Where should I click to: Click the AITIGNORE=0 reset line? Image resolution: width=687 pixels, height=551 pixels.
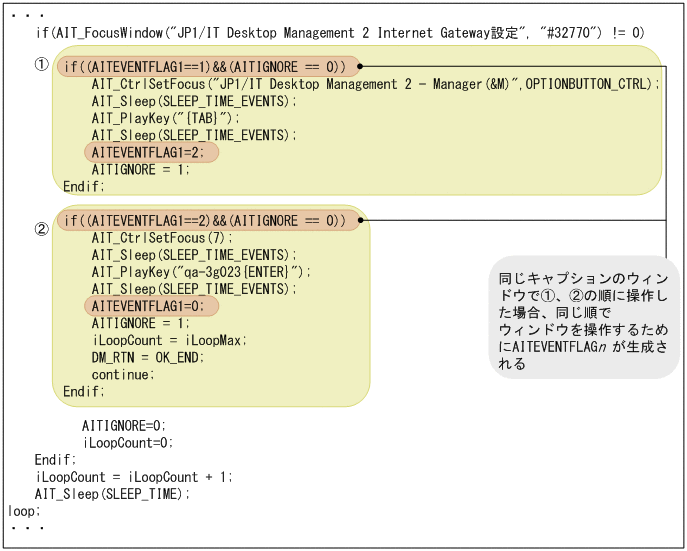point(125,425)
